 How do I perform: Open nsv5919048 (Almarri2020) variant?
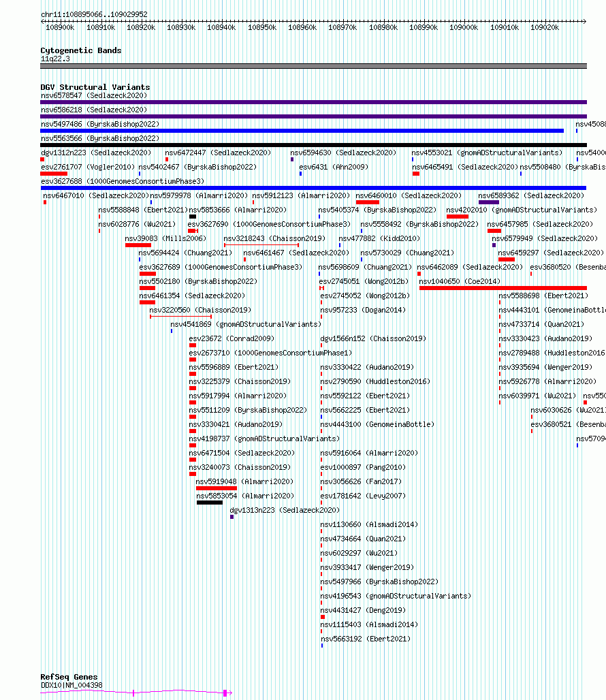(244, 481)
